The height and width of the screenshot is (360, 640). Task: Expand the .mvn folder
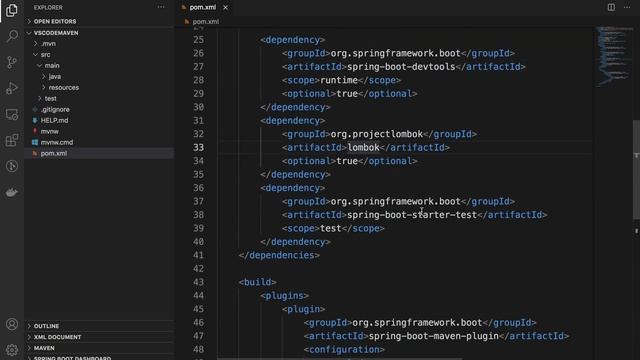click(x=99, y=44)
